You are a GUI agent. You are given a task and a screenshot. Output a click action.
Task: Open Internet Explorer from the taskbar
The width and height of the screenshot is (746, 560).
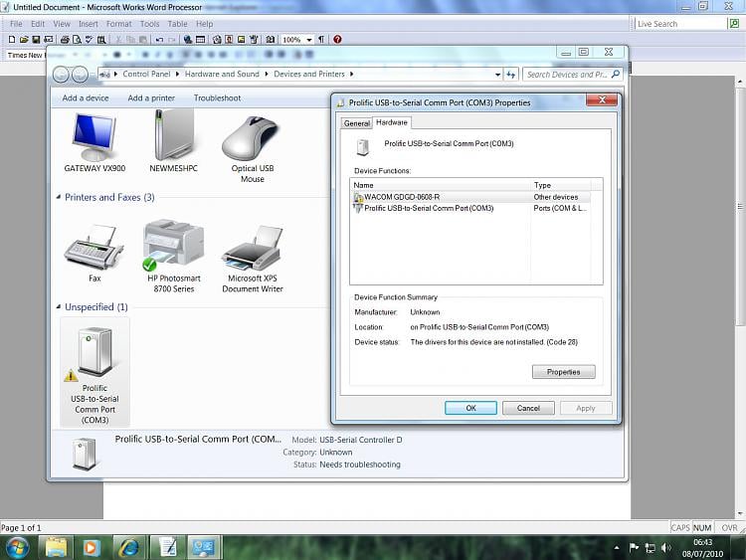click(128, 547)
